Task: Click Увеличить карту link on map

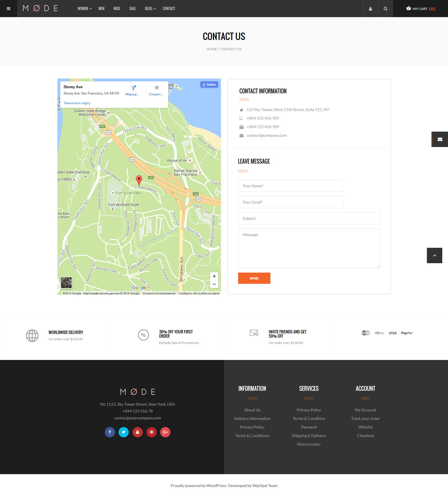Action: coord(77,103)
